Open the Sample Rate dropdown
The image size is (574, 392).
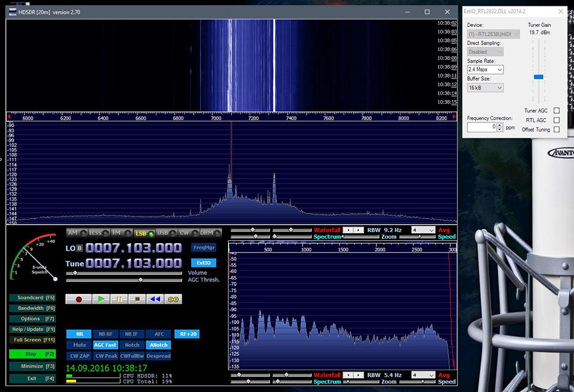485,70
